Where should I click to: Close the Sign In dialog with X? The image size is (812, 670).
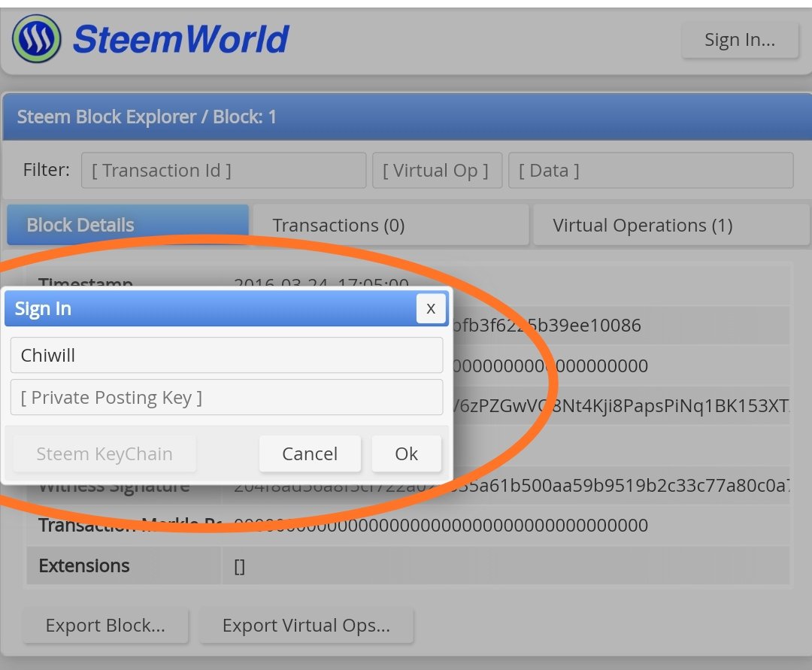tap(430, 308)
